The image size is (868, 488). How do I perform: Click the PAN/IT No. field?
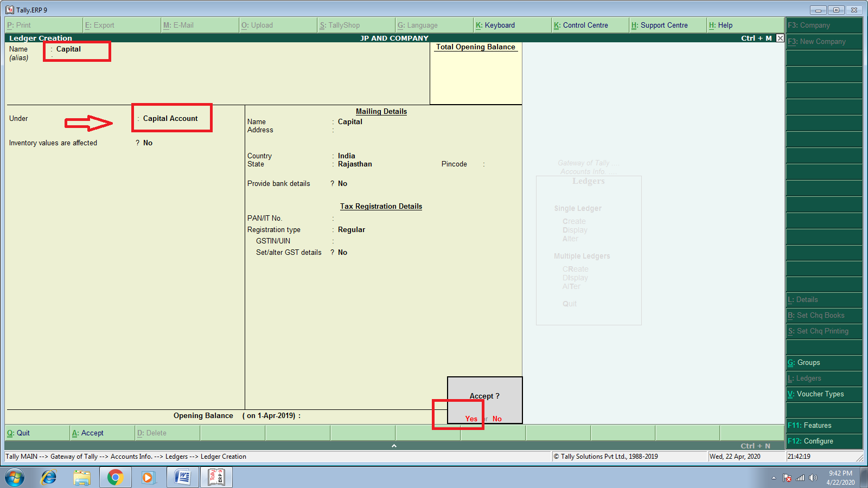pos(380,218)
